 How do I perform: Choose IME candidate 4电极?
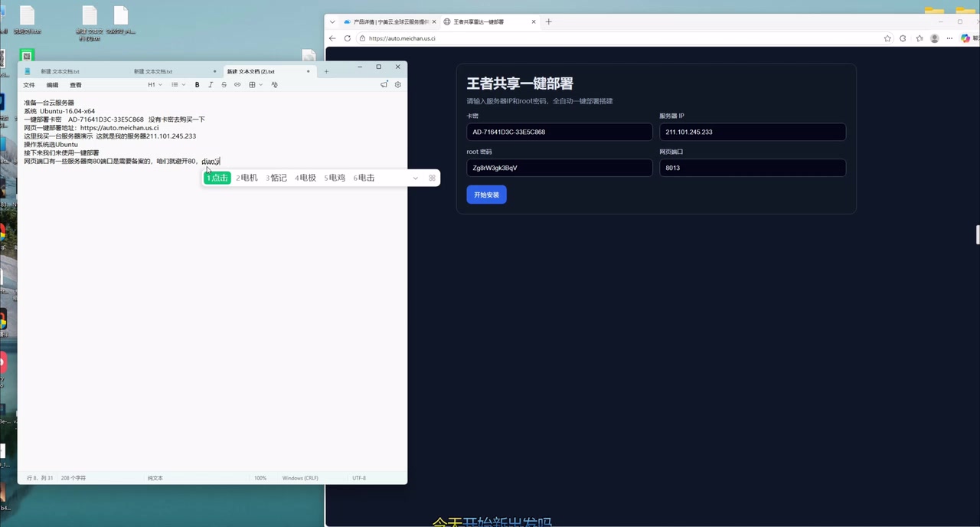(x=305, y=178)
